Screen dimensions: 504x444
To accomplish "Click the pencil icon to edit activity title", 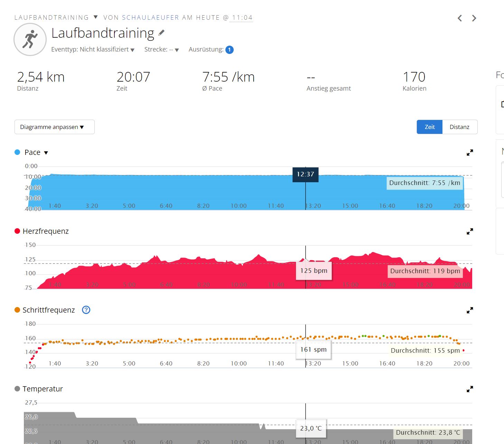I will pyautogui.click(x=161, y=33).
